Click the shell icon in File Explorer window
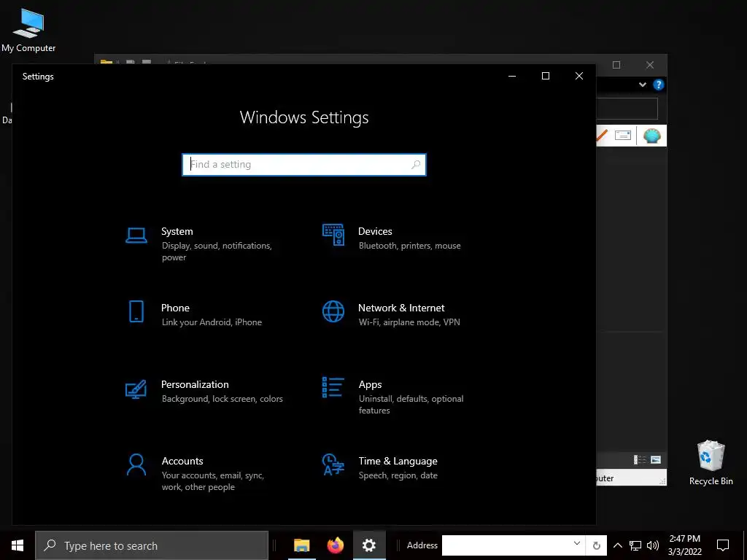This screenshot has width=747, height=560. tap(651, 136)
